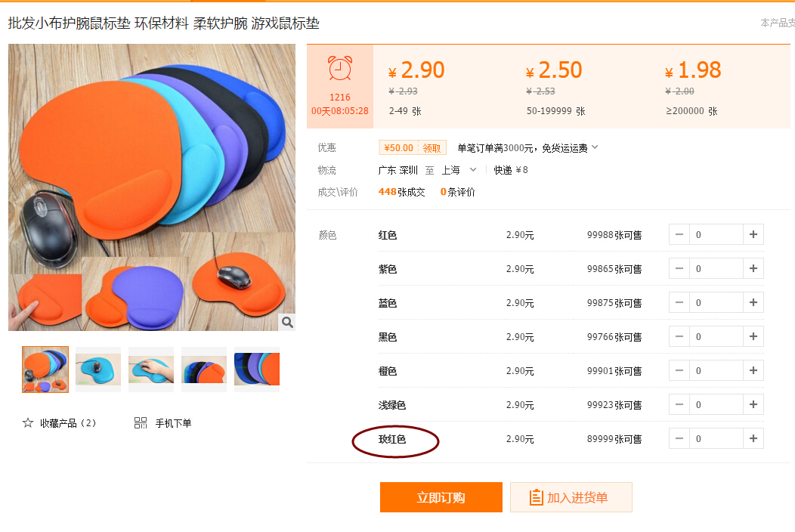Click plus icon for black color row
This screenshot has width=795, height=532.
(x=753, y=336)
